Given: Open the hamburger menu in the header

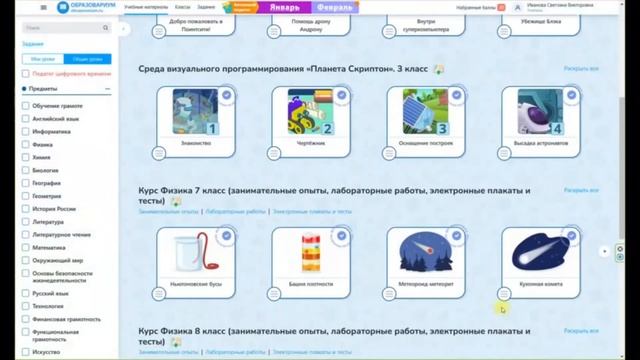Looking at the screenshot, I should click(44, 7).
